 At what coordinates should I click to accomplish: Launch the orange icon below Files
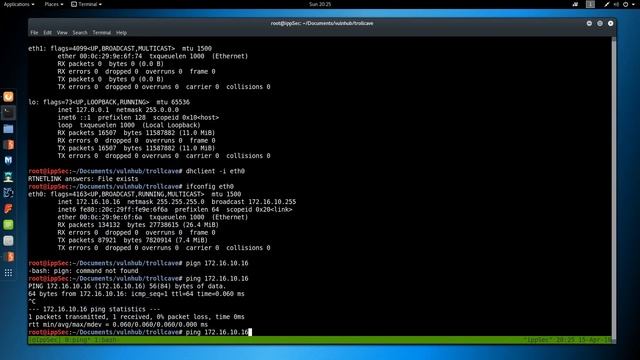tap(8, 145)
